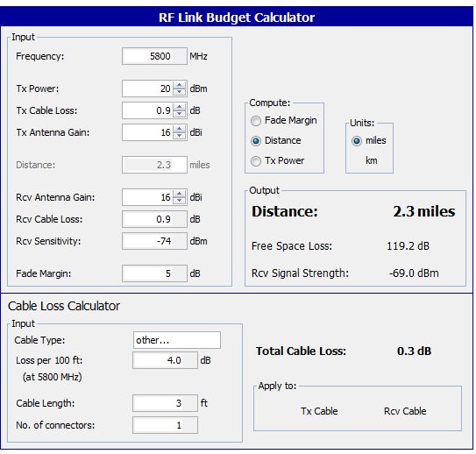Image resolution: width=476 pixels, height=454 pixels.
Task: Increase Tx Antenna Gain with up arrow
Action: pos(179,129)
